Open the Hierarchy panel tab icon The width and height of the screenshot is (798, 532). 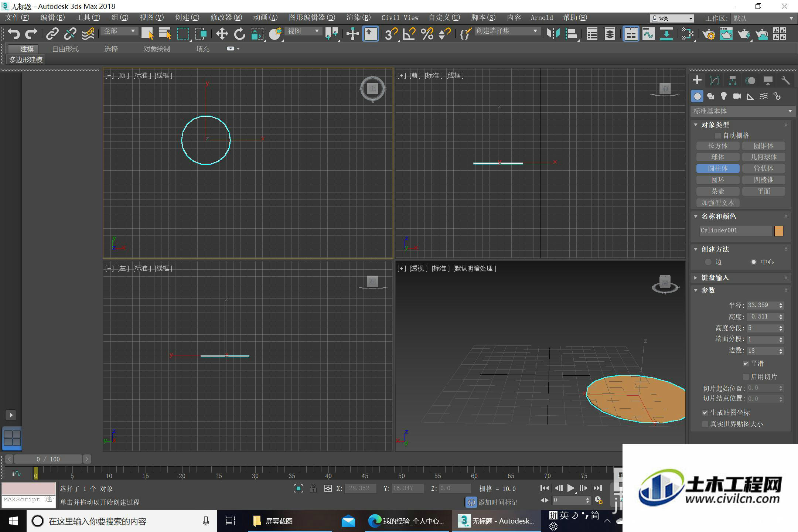pos(732,80)
